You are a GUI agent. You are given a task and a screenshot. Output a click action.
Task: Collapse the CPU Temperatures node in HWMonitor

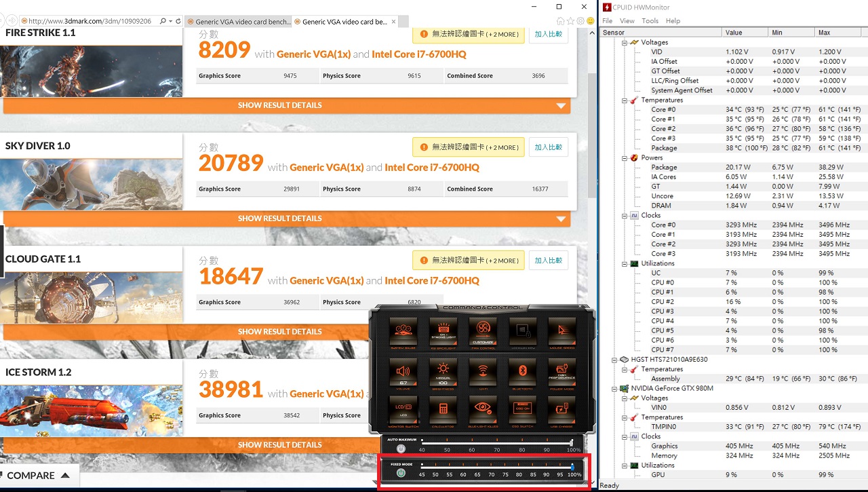pos(625,100)
